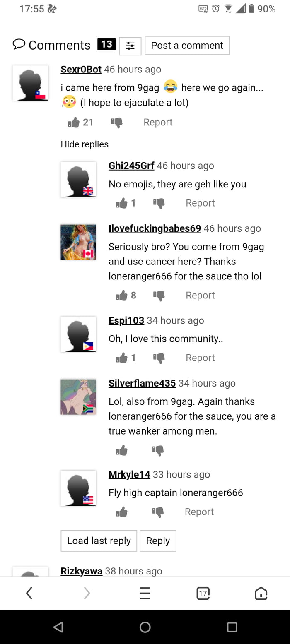This screenshot has height=644, width=290.
Task: Like Sexr0Bot's comment with thumbs up
Action: 74,122
